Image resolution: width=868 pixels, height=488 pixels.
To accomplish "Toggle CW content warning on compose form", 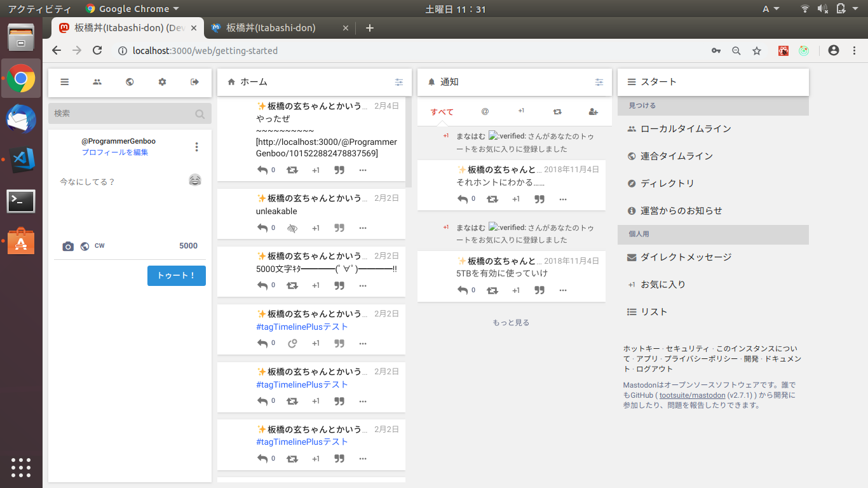I will pos(100,246).
